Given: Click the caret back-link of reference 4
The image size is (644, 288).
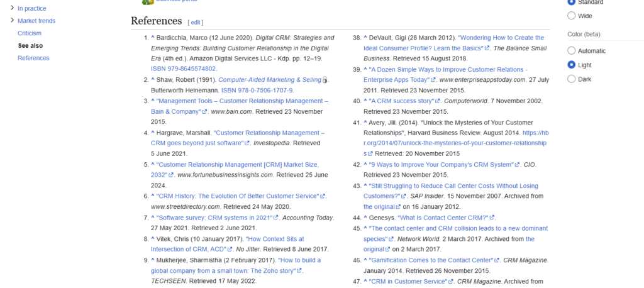Looking at the screenshot, I should pos(153,133).
